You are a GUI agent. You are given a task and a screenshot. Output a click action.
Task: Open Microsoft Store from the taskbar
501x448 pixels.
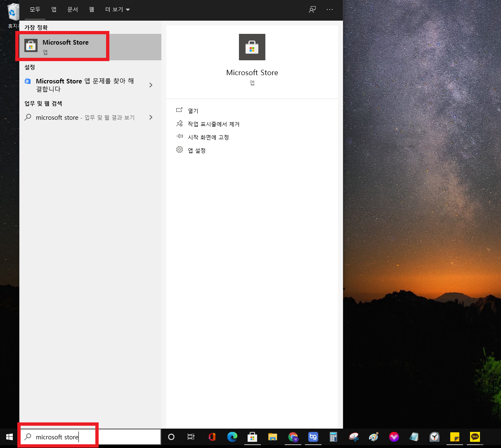pos(252,437)
